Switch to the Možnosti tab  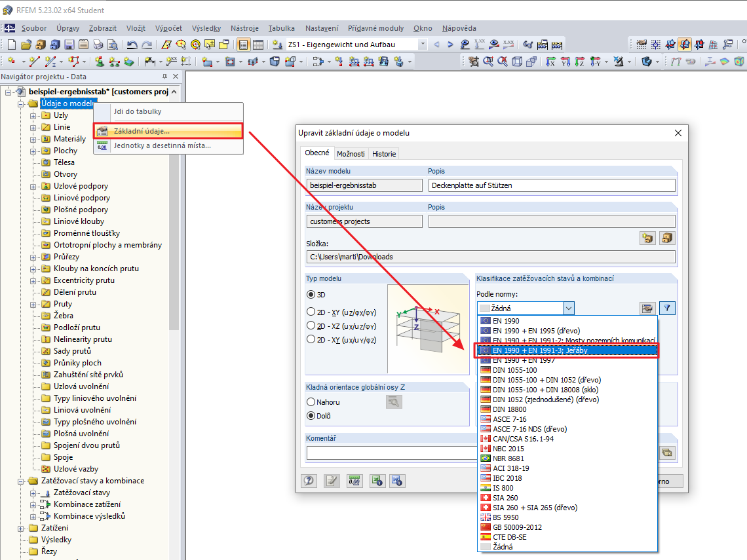[x=351, y=154]
